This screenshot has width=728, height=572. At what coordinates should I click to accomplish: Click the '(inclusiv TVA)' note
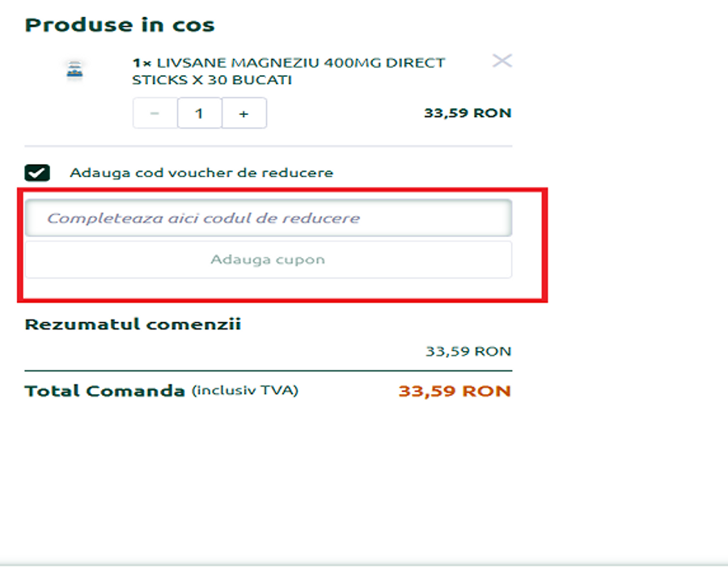point(245,391)
